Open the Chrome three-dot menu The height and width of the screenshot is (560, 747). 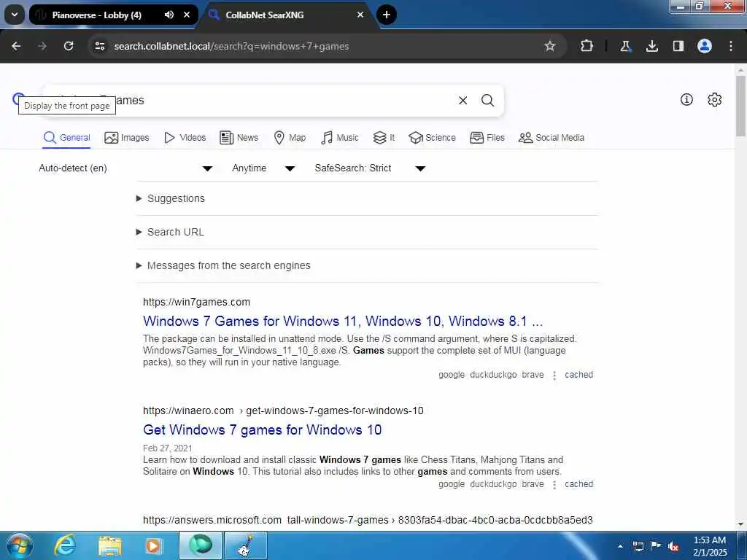point(731,46)
